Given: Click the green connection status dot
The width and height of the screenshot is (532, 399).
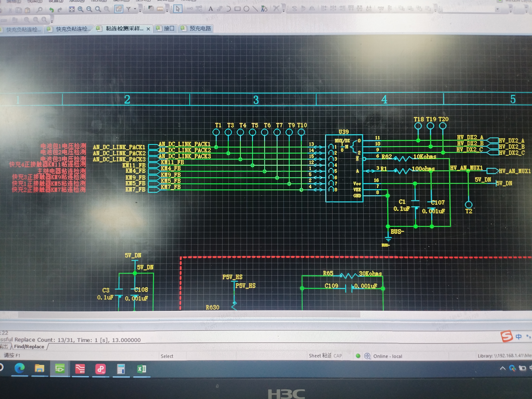Looking at the screenshot, I should tap(358, 356).
